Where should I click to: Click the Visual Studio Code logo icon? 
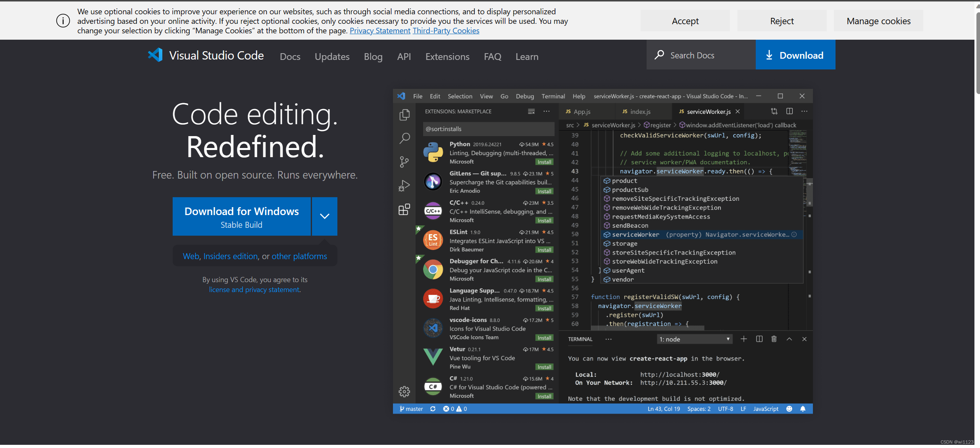click(x=155, y=55)
